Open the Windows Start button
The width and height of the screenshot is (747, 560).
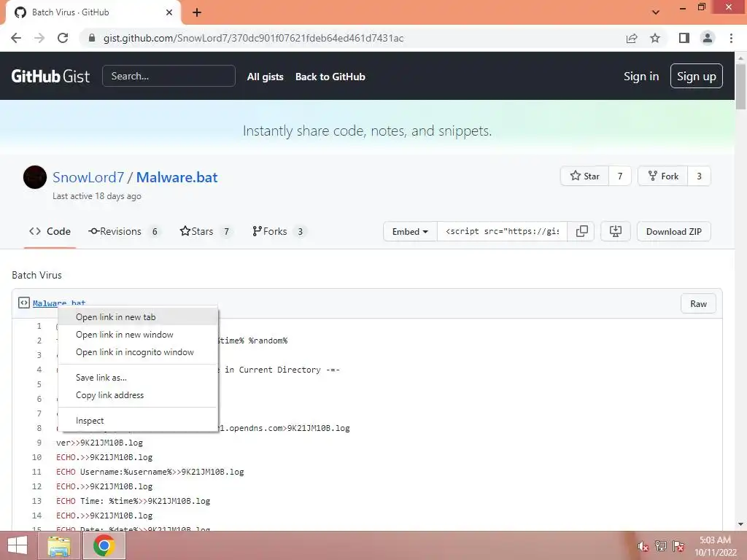[18, 545]
